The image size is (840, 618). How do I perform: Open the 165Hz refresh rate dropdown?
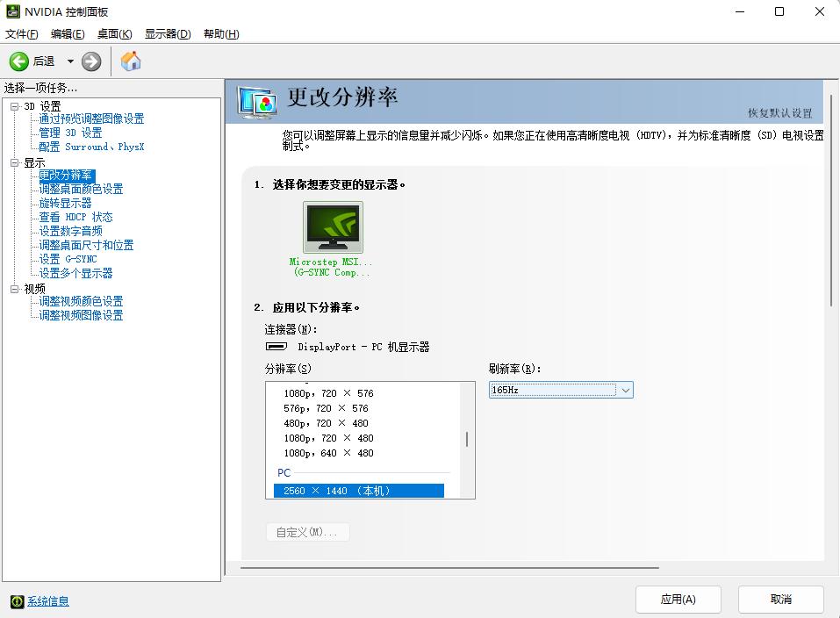point(624,390)
